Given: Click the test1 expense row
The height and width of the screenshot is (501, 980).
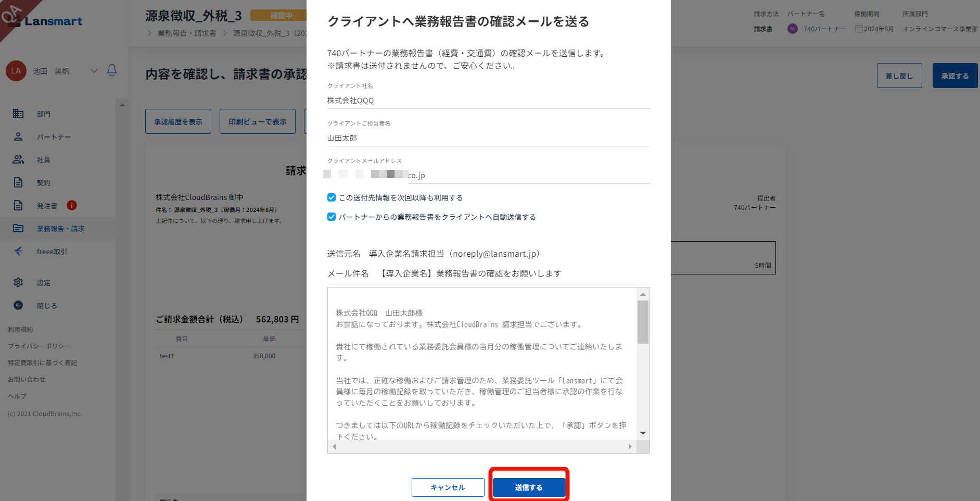Looking at the screenshot, I should pyautogui.click(x=231, y=356).
